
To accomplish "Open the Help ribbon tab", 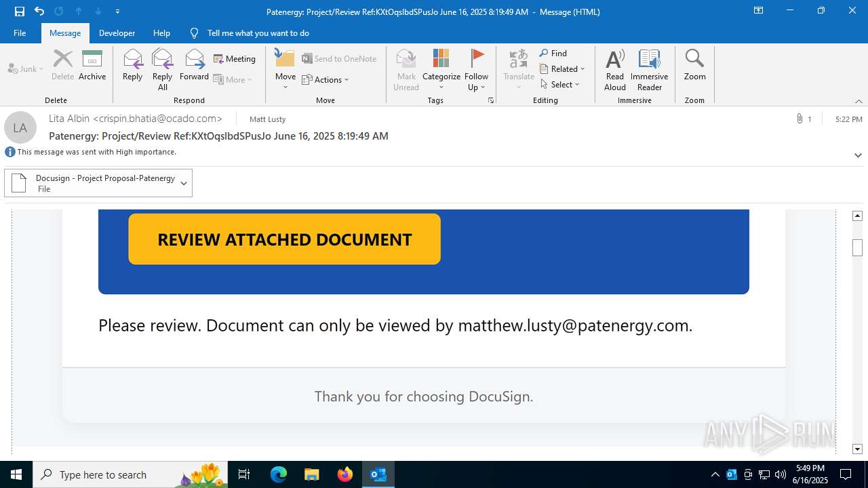I will [161, 33].
